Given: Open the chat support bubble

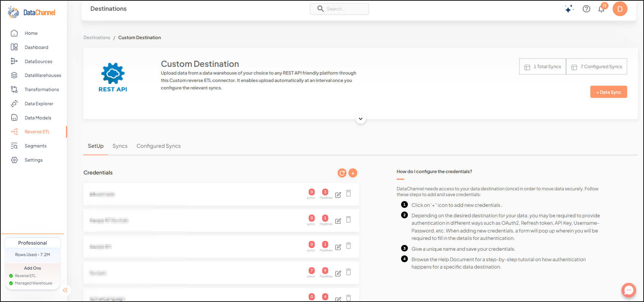Looking at the screenshot, I should (628, 290).
